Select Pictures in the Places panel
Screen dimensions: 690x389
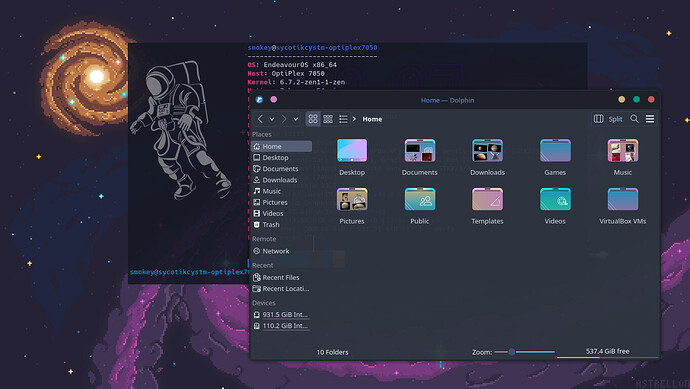(x=281, y=202)
